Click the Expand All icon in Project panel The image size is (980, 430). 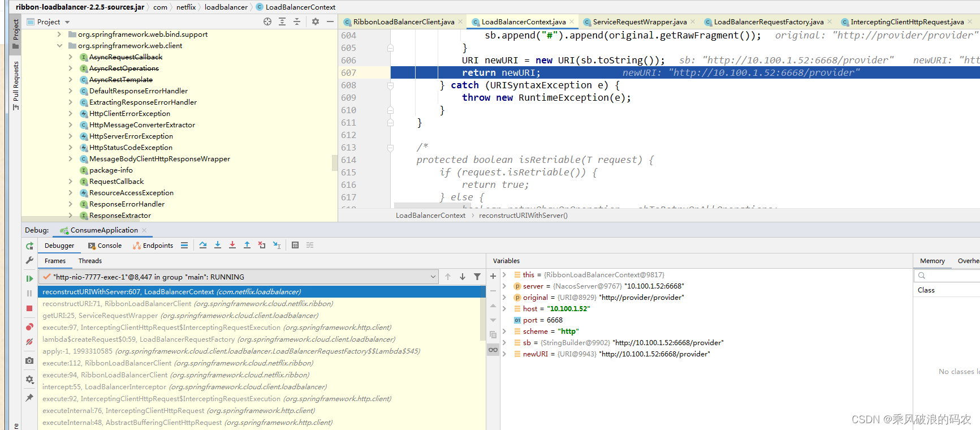point(282,21)
